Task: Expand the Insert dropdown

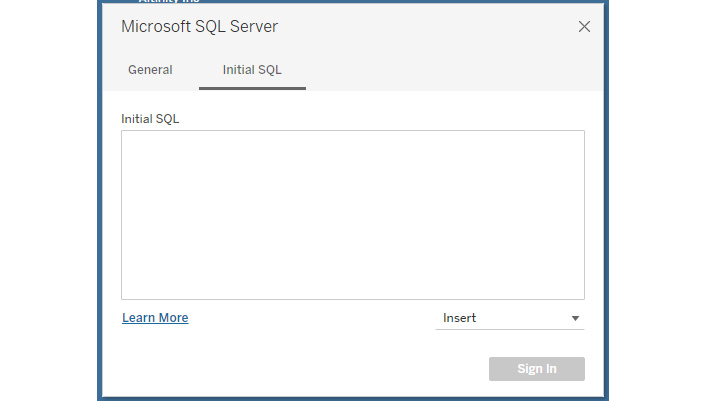Action: coord(510,318)
